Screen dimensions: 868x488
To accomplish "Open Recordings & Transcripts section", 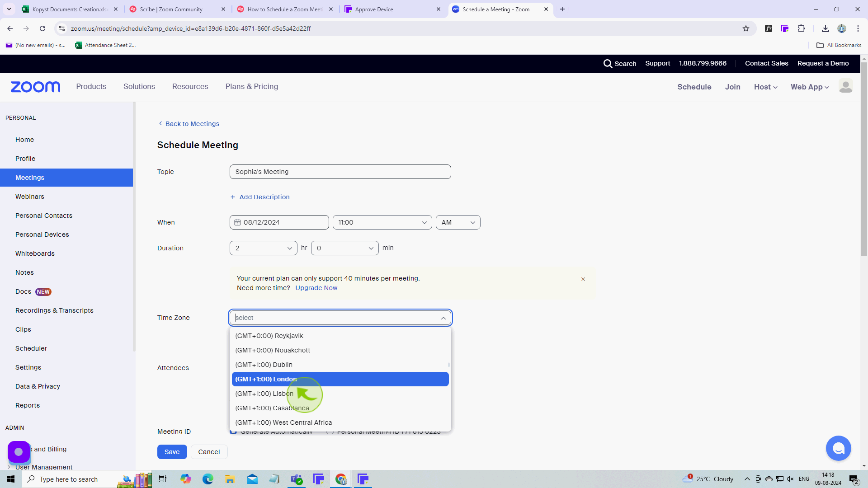I will (54, 310).
